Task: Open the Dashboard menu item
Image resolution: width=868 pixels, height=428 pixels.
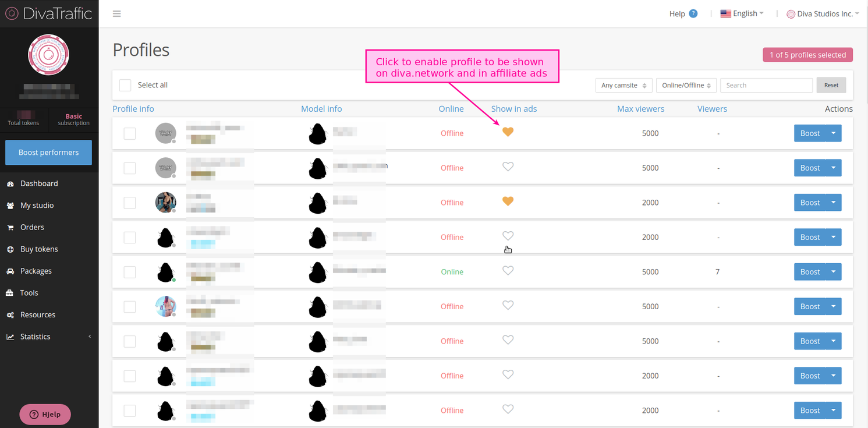Action: click(39, 183)
